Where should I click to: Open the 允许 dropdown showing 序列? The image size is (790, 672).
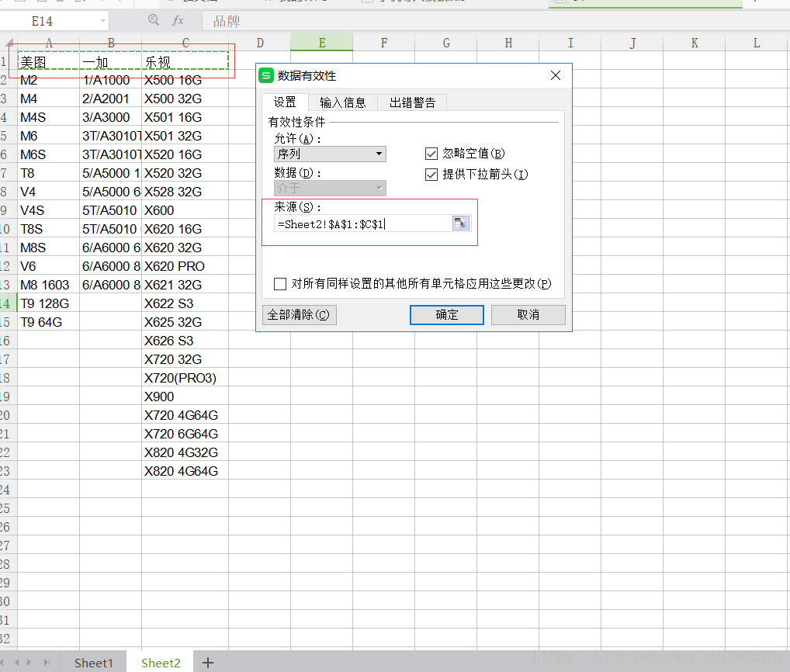tap(330, 154)
